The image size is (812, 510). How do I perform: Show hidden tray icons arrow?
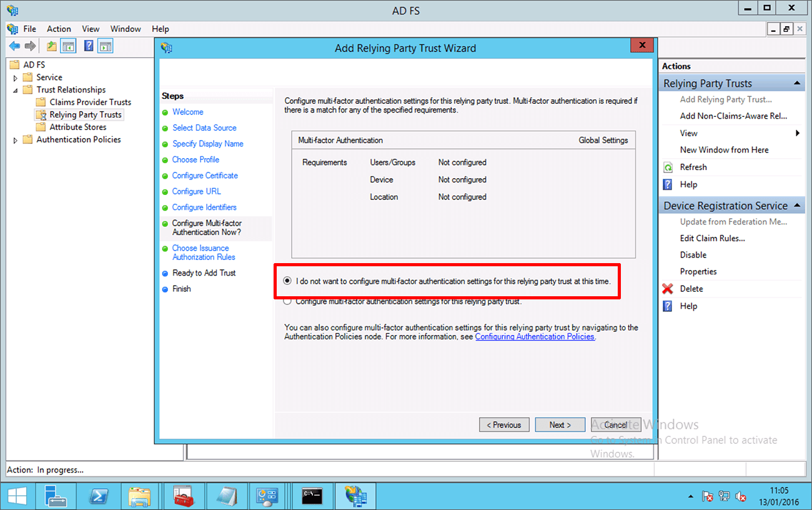click(x=691, y=497)
